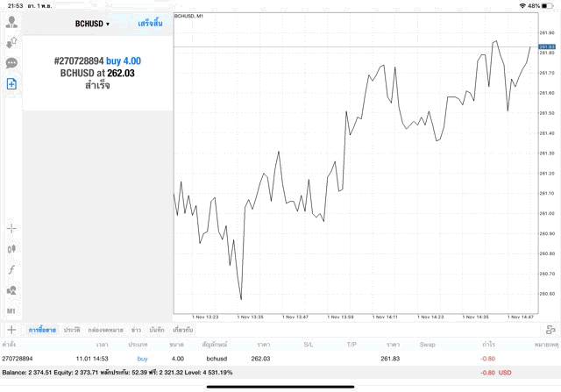Click the new order document icon
The height and width of the screenshot is (392, 561).
tap(11, 84)
